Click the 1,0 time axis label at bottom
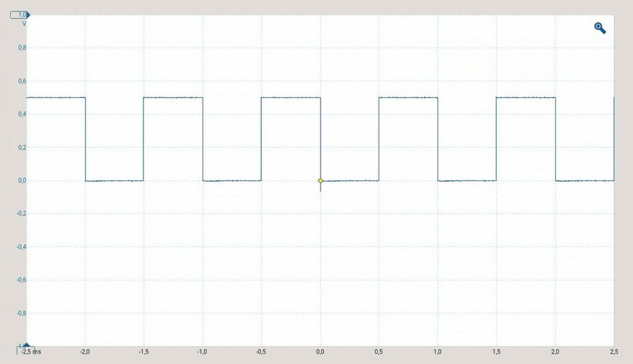The image size is (633, 364). 438,352
